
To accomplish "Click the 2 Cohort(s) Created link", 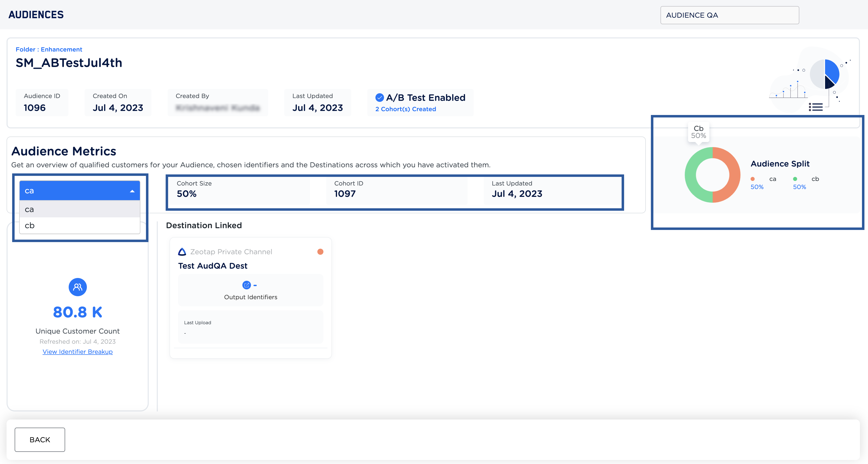I will [x=405, y=109].
